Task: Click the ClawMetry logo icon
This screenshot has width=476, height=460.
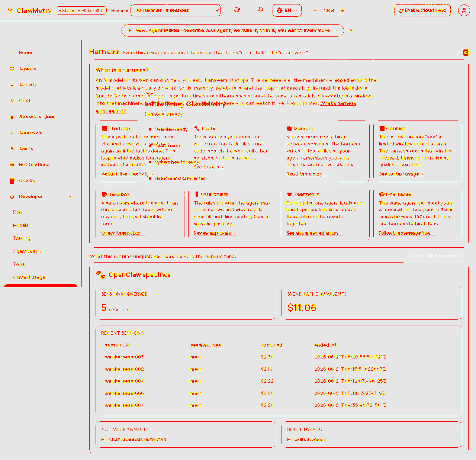Action: click(10, 10)
